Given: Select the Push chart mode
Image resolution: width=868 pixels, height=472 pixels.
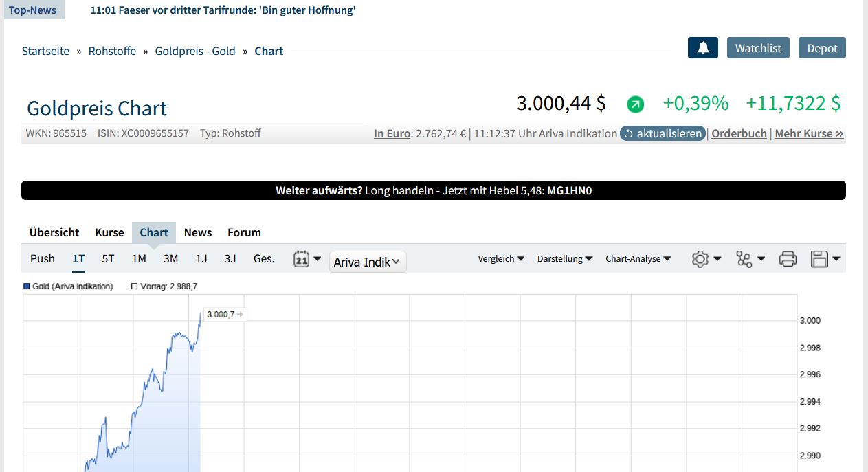Looking at the screenshot, I should click(43, 259).
